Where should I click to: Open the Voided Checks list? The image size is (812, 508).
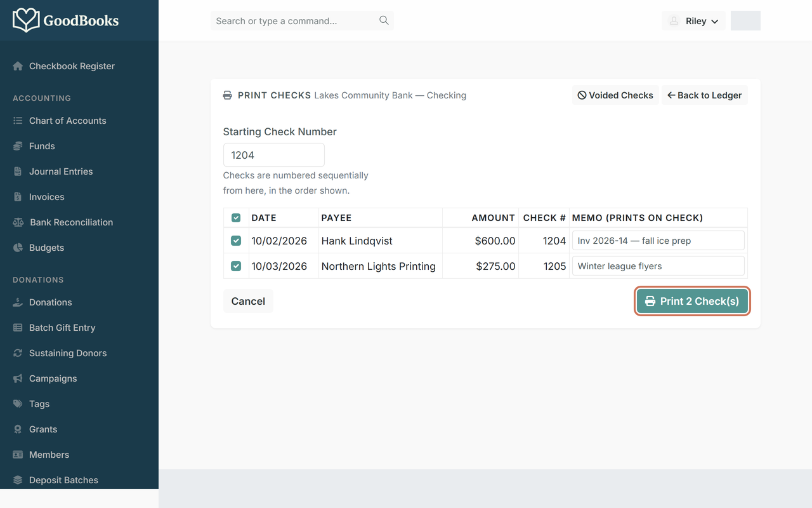tap(615, 95)
